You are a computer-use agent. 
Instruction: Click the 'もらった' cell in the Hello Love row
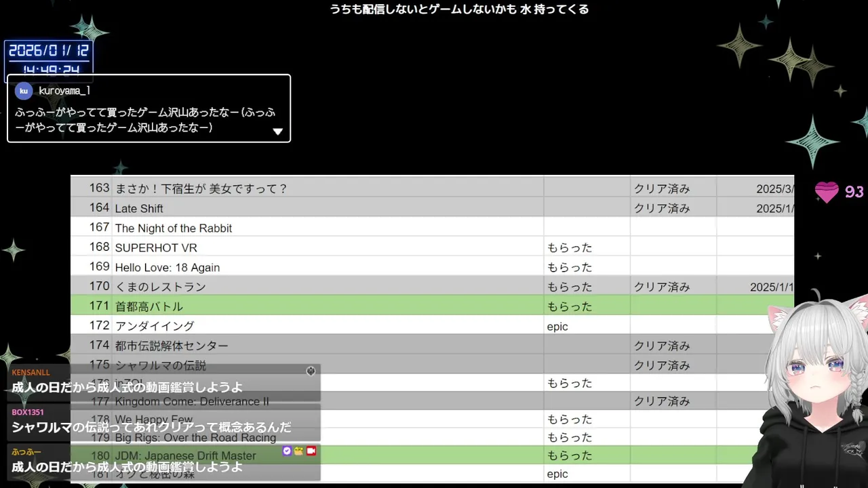coord(587,267)
